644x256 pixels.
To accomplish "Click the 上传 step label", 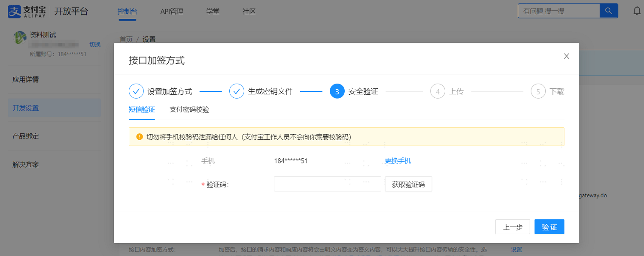I will tap(456, 91).
